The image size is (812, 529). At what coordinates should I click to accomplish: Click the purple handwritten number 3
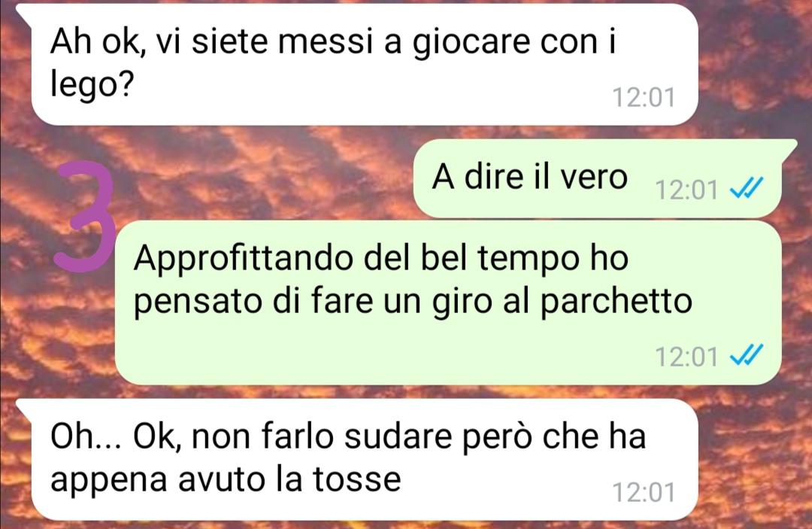(x=86, y=217)
